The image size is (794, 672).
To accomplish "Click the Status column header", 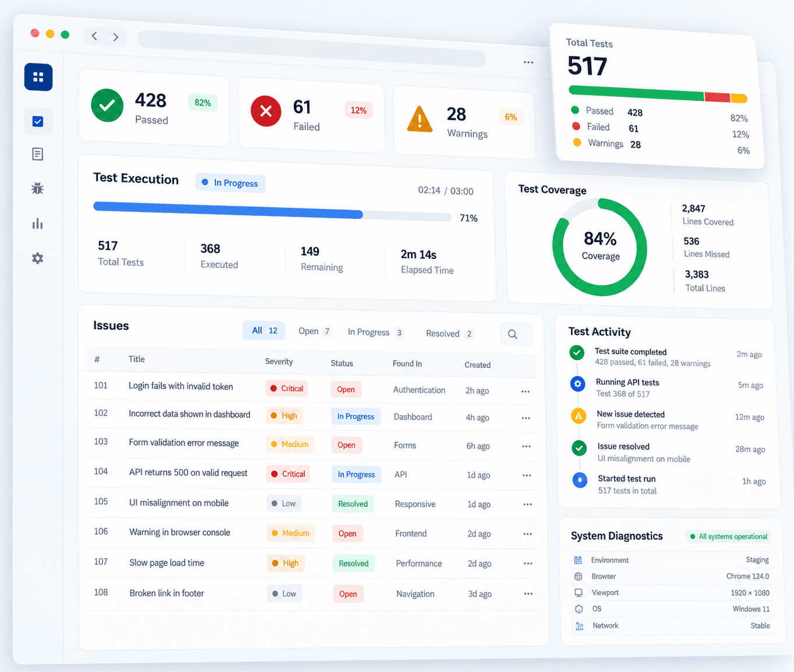I will [342, 363].
